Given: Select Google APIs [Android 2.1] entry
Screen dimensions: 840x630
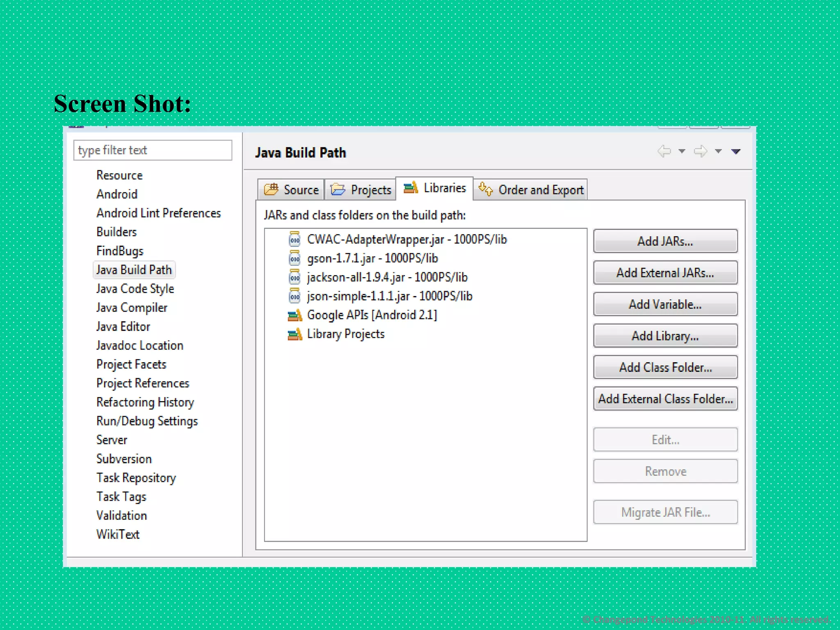Looking at the screenshot, I should point(372,315).
